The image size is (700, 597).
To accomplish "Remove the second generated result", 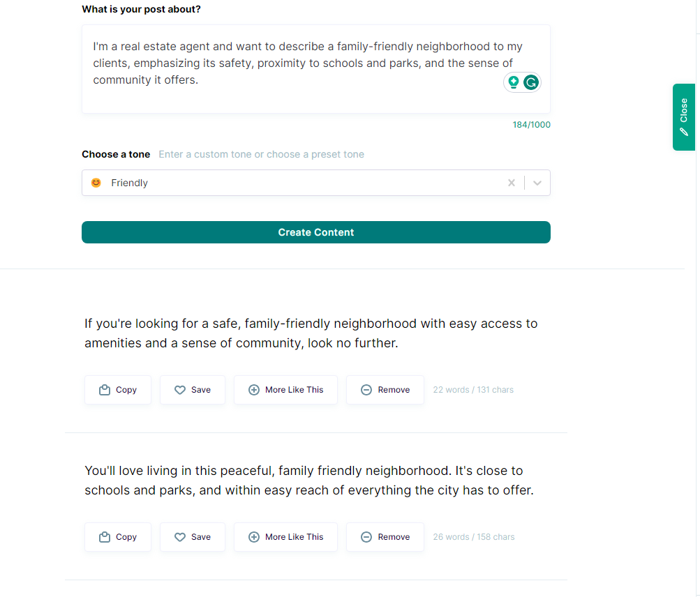I will (x=385, y=537).
